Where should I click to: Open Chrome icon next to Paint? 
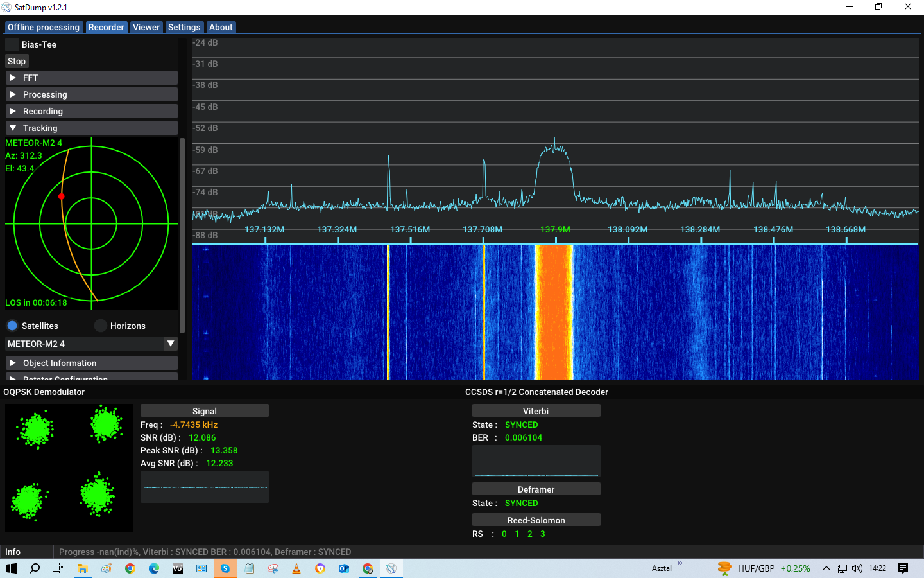click(130, 568)
